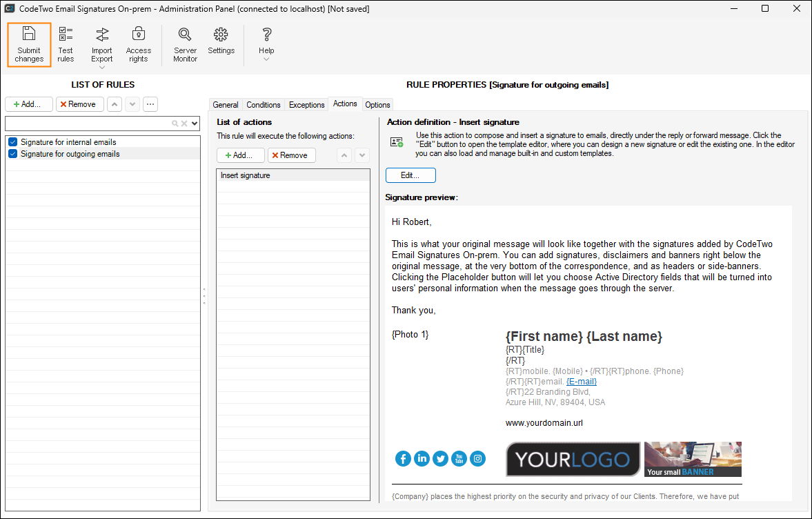
Task: Open Settings from the toolbar
Action: pyautogui.click(x=221, y=41)
